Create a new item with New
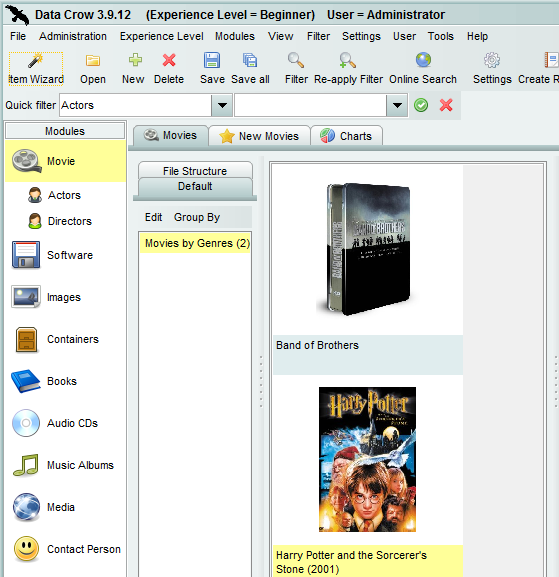Viewport: 559px width, 577px height. coord(133,69)
